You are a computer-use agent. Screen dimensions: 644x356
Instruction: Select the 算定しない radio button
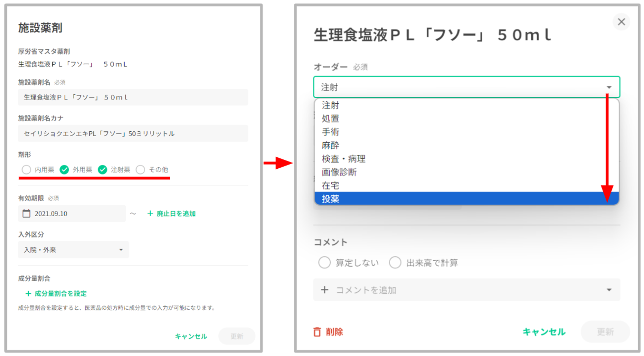[x=324, y=263]
